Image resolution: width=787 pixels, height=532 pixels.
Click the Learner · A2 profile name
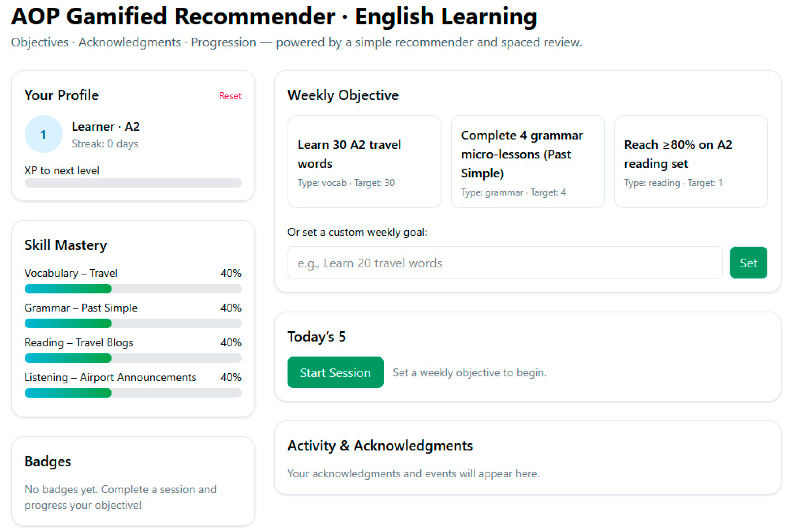coord(106,127)
